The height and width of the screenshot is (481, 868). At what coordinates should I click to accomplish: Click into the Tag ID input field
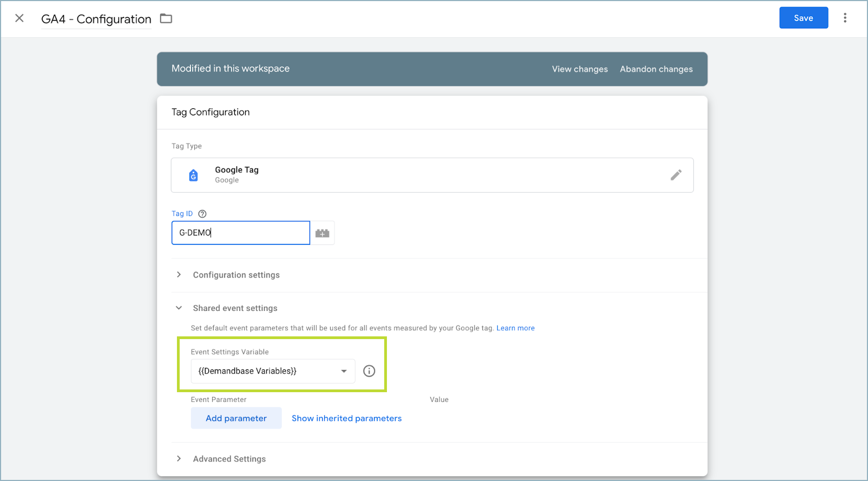pyautogui.click(x=241, y=233)
